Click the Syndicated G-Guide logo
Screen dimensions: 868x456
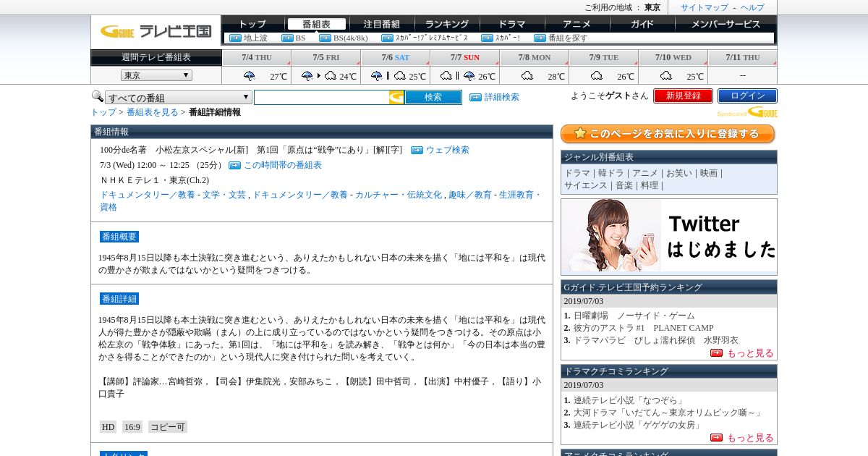coord(747,112)
